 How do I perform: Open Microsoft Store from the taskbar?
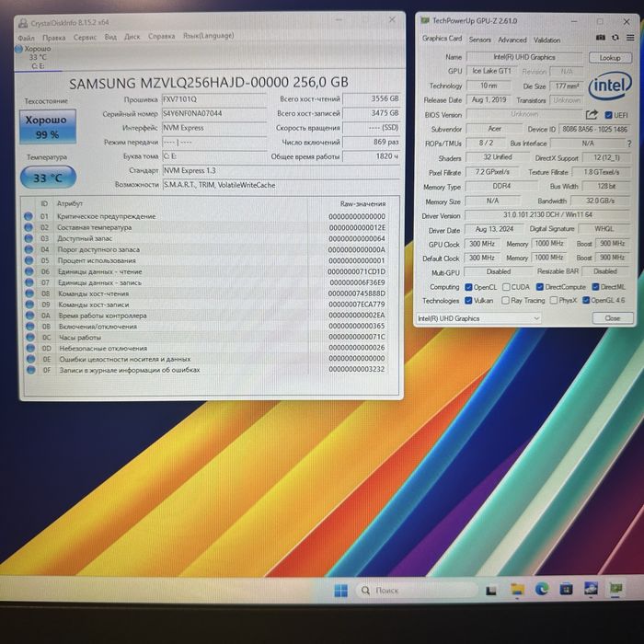[x=567, y=590]
